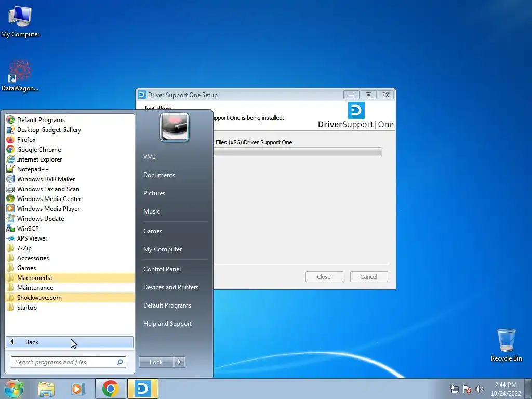Open Devices and Printers
Viewport: 532px width, 399px height.
point(170,287)
